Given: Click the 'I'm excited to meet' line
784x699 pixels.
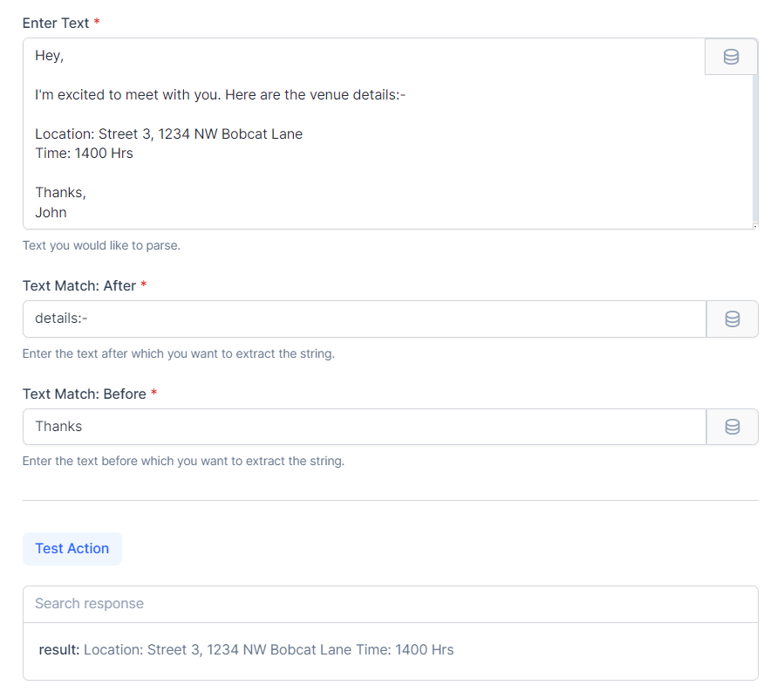Looking at the screenshot, I should tap(220, 95).
